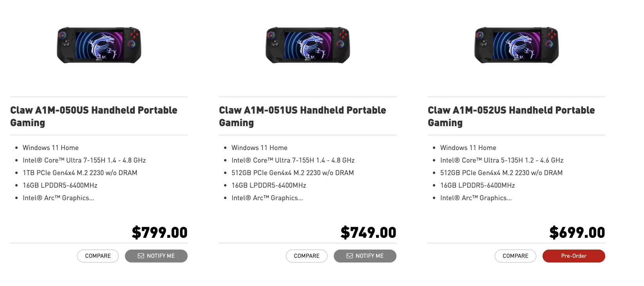This screenshot has height=286, width=644.
Task: Click truncated Intel Arc Graphics spec on A1M-050US
Action: pyautogui.click(x=58, y=198)
